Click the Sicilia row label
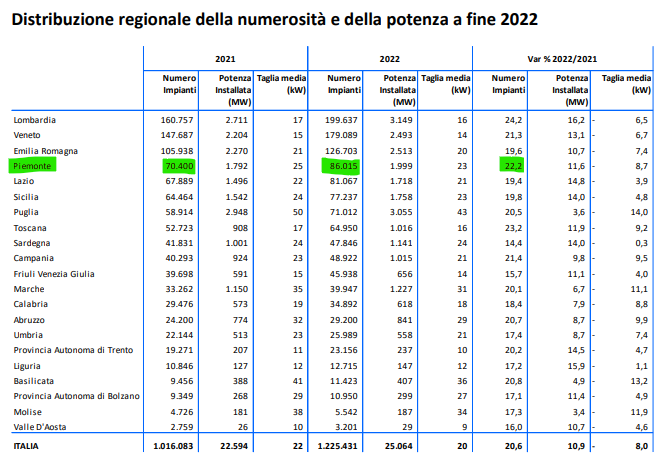 point(26,197)
